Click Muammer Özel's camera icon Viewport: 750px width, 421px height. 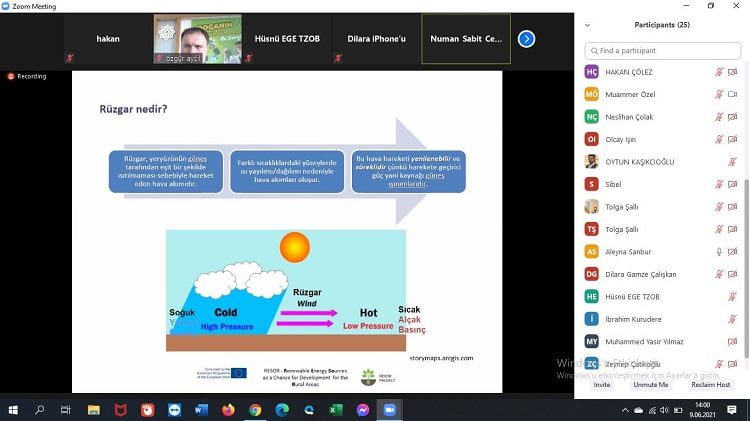733,94
